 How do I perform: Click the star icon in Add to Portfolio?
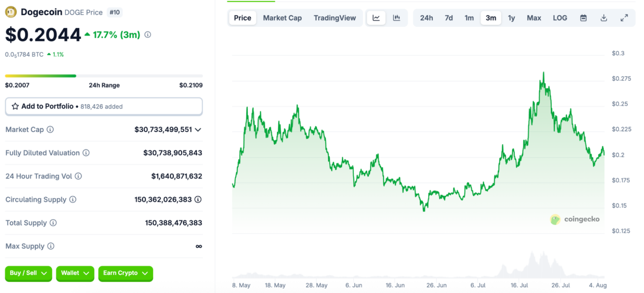point(15,106)
